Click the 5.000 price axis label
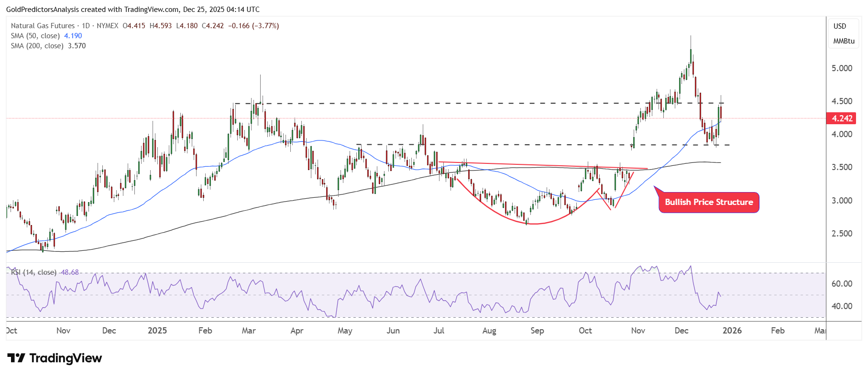 pos(842,68)
